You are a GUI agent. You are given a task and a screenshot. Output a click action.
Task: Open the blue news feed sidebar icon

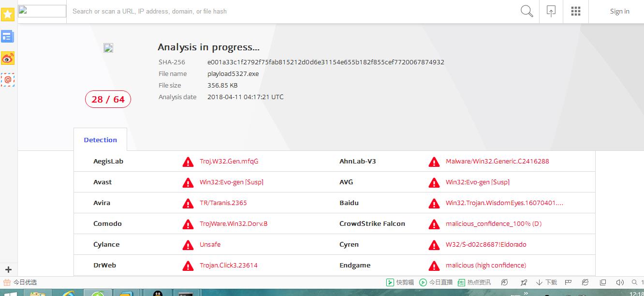tap(8, 36)
